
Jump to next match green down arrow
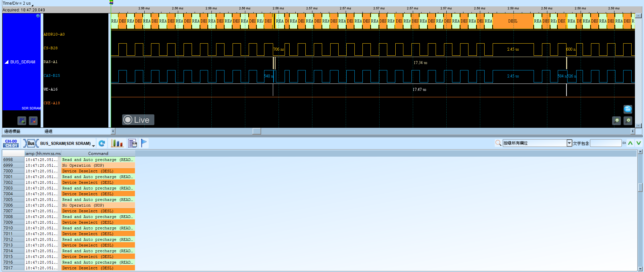pos(639,143)
